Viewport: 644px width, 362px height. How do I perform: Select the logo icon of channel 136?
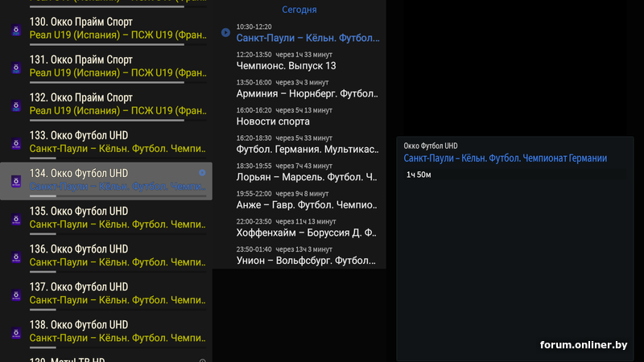click(16, 257)
